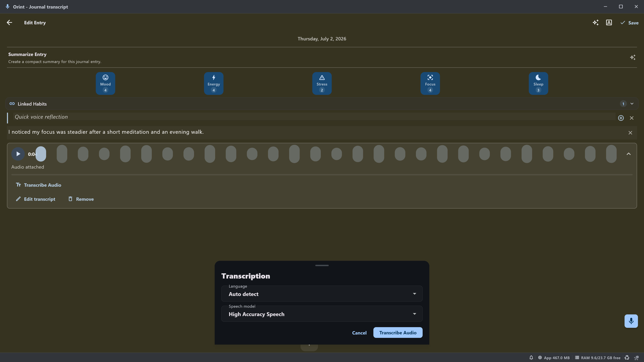Click the Quick voice reflection title field

click(314, 117)
